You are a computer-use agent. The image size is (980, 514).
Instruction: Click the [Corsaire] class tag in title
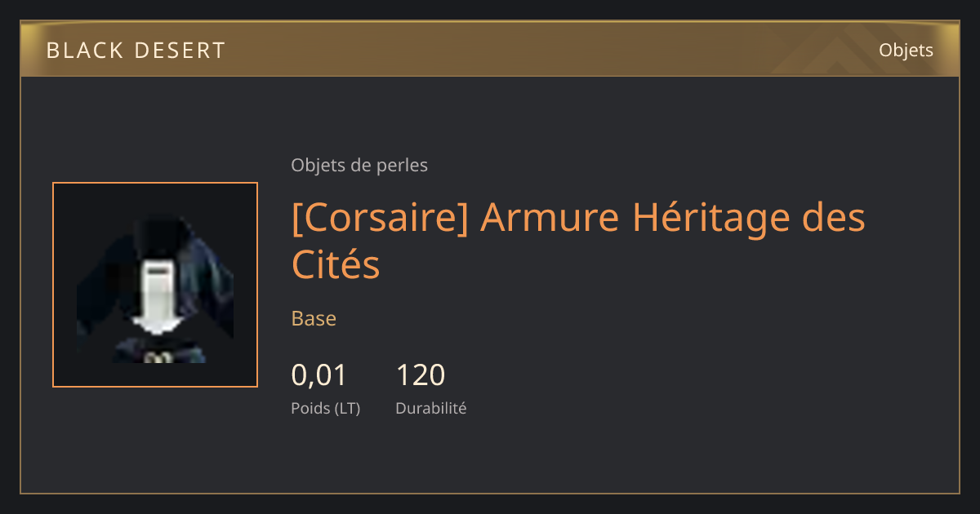click(380, 218)
